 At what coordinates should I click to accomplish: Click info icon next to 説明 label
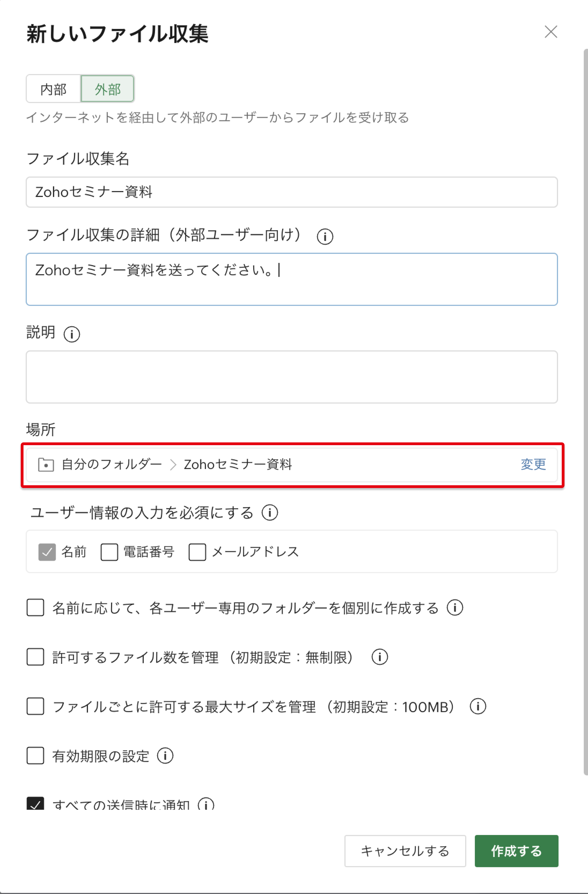click(x=71, y=334)
